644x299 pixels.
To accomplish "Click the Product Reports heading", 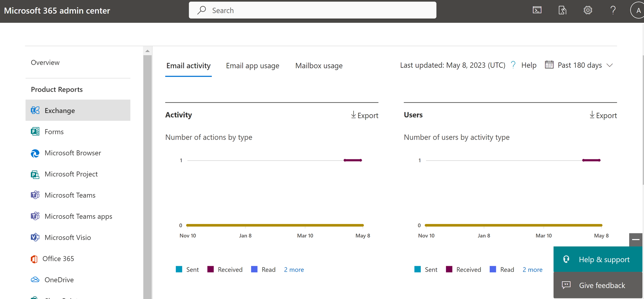I will point(57,89).
